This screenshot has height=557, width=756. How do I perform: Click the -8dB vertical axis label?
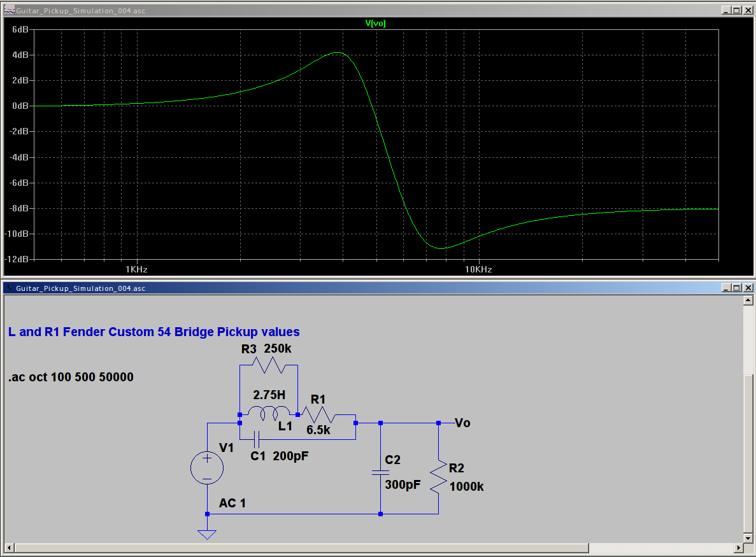coord(19,208)
